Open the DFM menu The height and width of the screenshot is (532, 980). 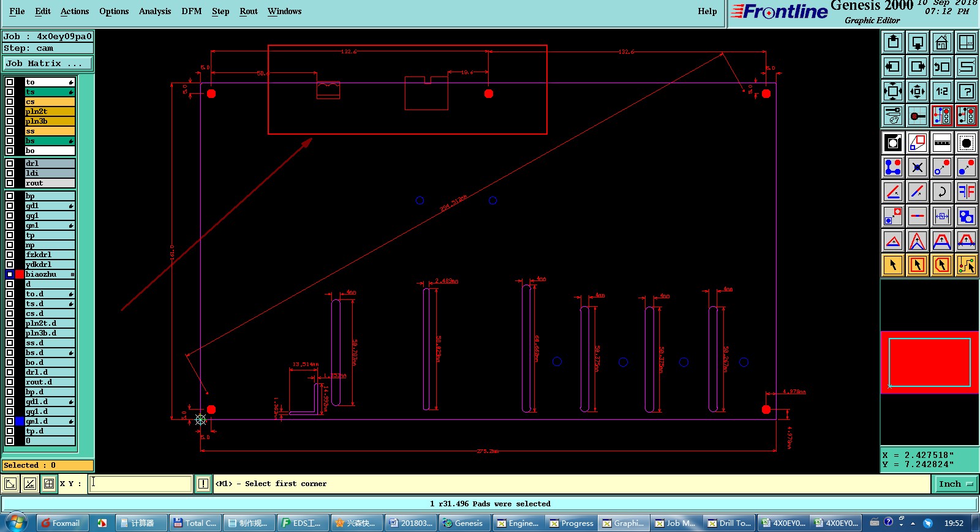pos(192,11)
